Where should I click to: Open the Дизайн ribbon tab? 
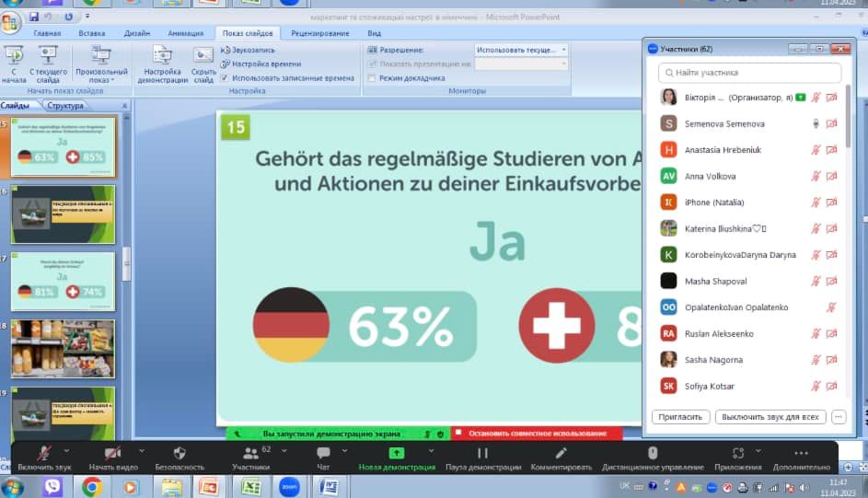pyautogui.click(x=137, y=33)
